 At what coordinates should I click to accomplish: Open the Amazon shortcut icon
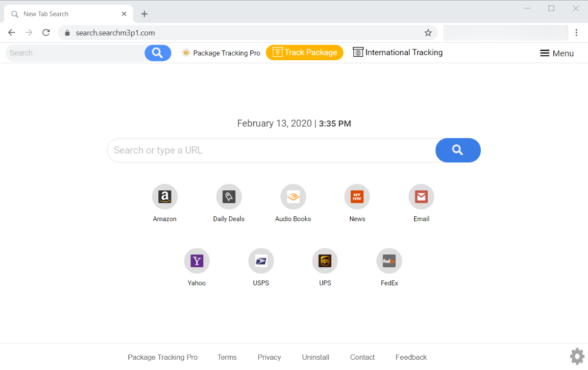(165, 197)
